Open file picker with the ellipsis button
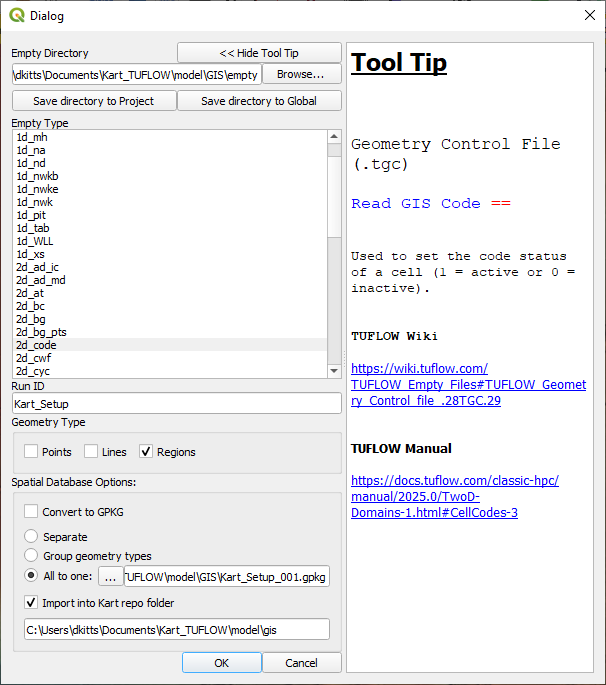 coord(111,577)
